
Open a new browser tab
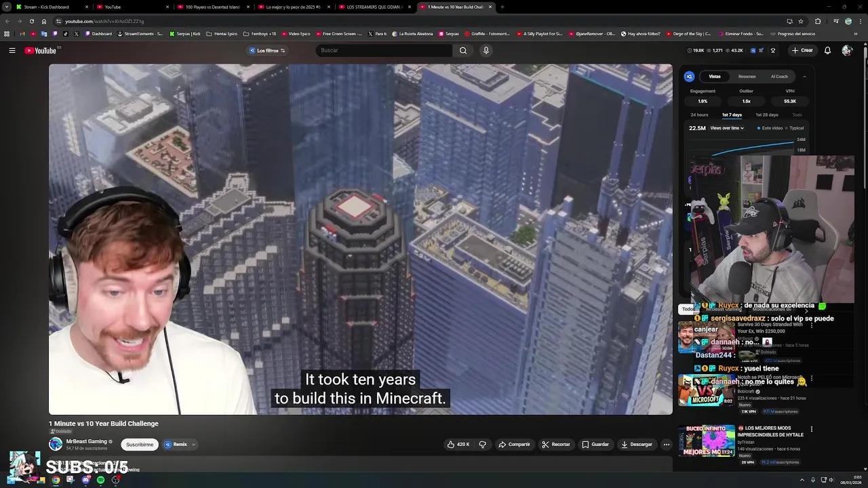501,7
